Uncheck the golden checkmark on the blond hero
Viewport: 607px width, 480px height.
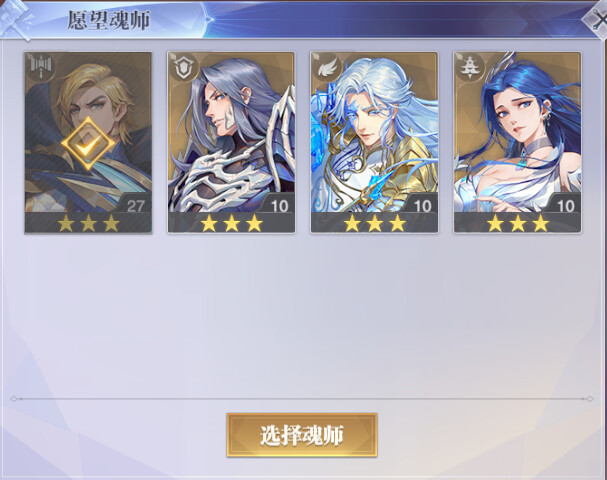[x=88, y=144]
